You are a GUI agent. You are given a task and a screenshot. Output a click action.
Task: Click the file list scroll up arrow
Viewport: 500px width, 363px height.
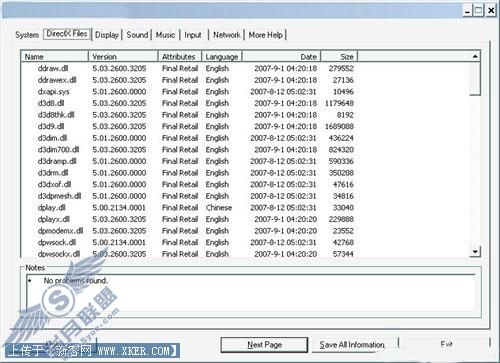click(x=475, y=56)
